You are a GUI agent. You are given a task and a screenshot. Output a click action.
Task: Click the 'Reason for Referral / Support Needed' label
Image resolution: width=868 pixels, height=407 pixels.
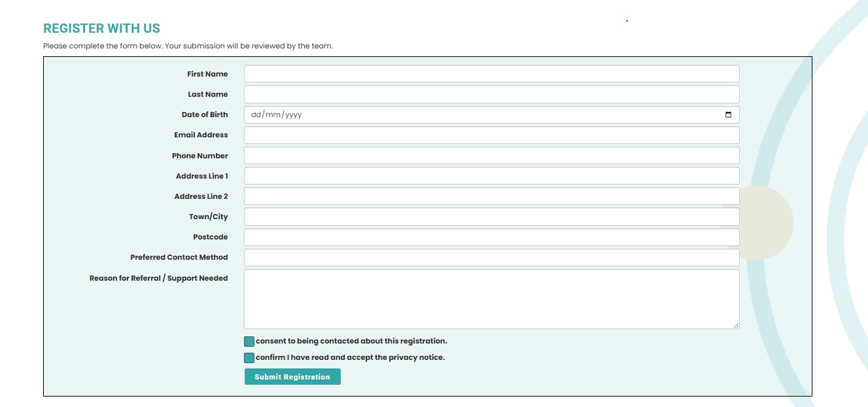tap(159, 278)
